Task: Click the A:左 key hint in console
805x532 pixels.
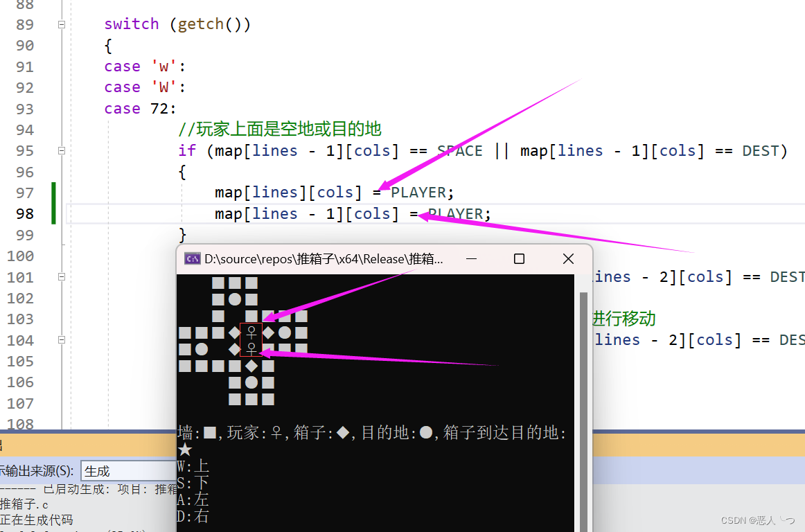Action: (x=193, y=499)
